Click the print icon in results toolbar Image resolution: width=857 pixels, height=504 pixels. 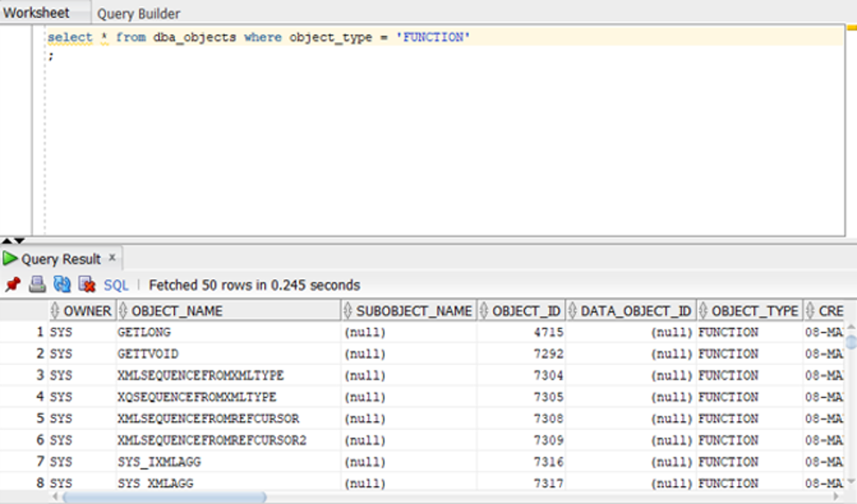click(x=37, y=285)
